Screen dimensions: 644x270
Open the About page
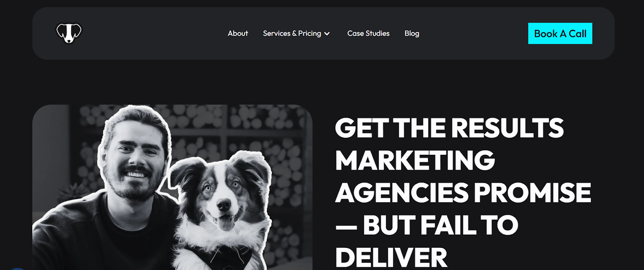point(238,33)
